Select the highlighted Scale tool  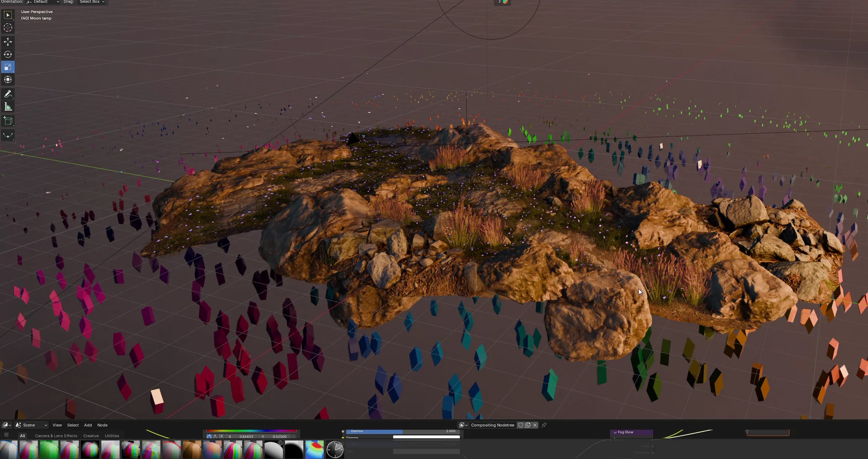click(x=8, y=67)
